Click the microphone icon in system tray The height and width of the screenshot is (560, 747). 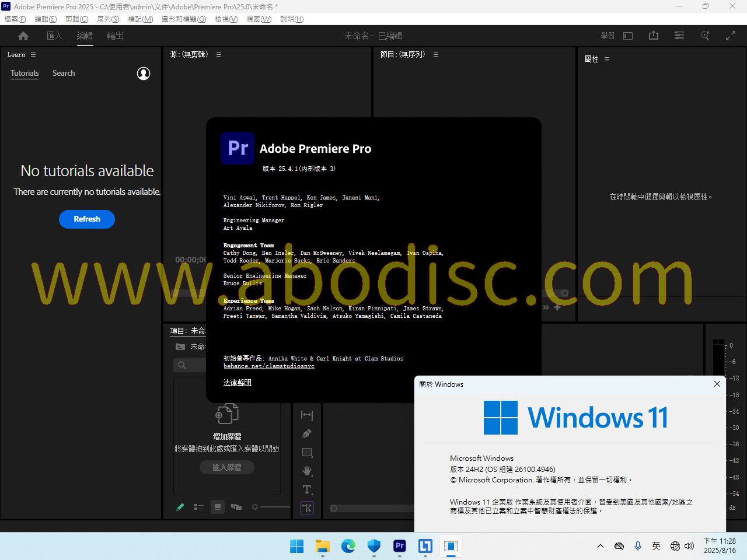click(x=638, y=546)
